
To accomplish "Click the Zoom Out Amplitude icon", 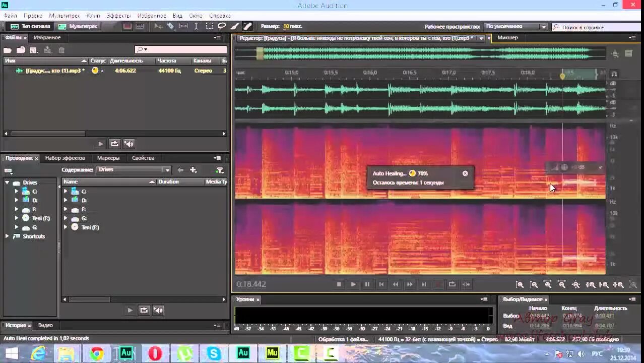I will (534, 285).
